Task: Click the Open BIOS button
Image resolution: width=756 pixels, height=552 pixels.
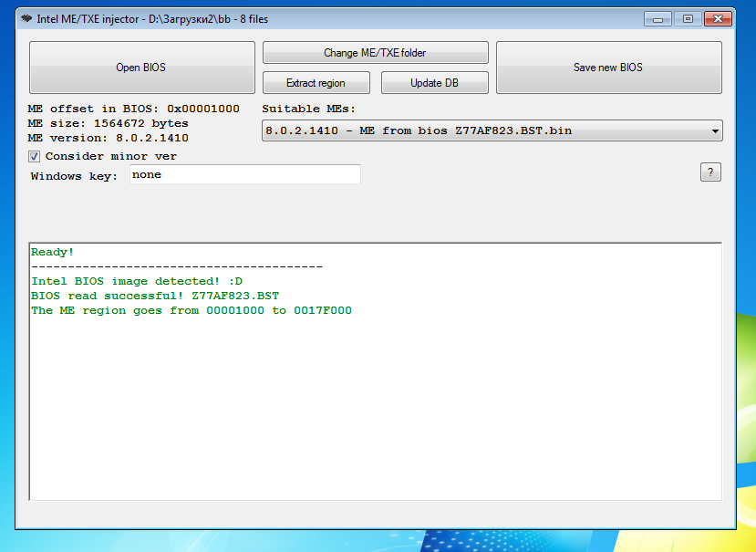Action: pyautogui.click(x=141, y=68)
